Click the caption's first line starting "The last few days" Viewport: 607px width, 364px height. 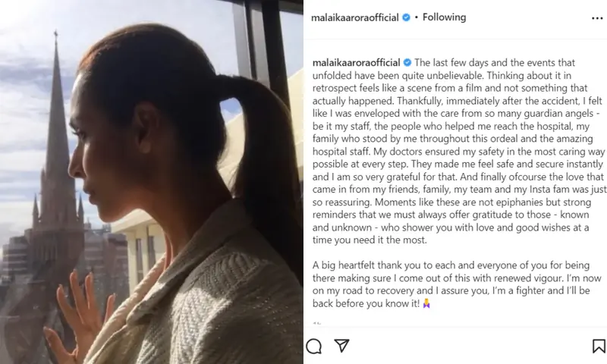(495, 62)
